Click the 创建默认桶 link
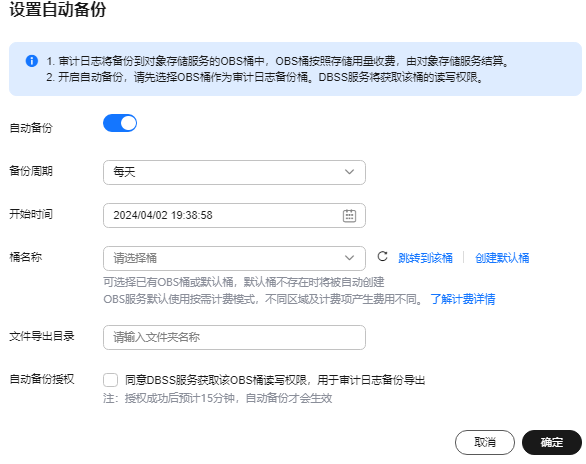The height and width of the screenshot is (464, 586). 502,258
